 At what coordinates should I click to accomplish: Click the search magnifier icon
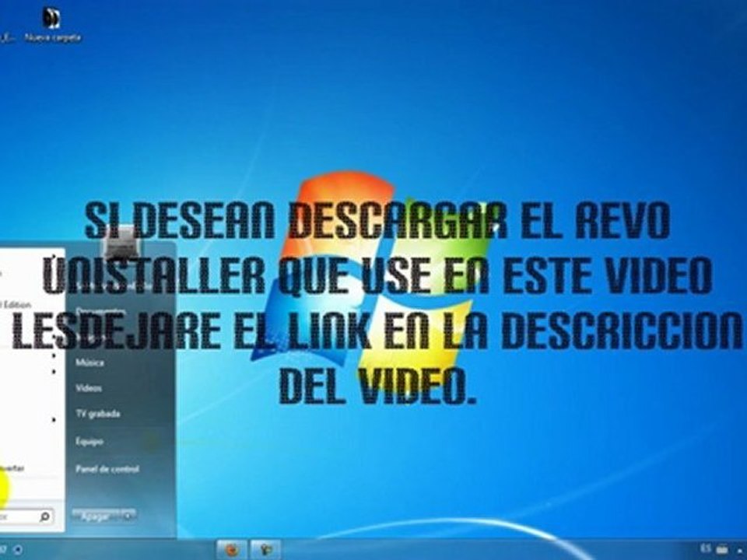click(45, 516)
